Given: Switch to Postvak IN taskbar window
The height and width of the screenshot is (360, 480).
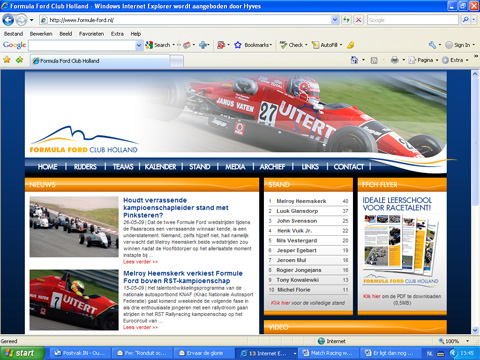Looking at the screenshot, I should (x=79, y=353).
